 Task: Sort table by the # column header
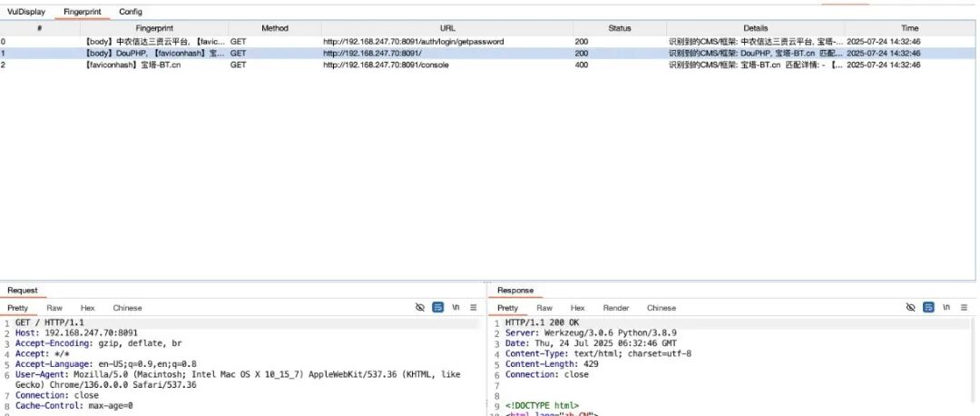40,28
